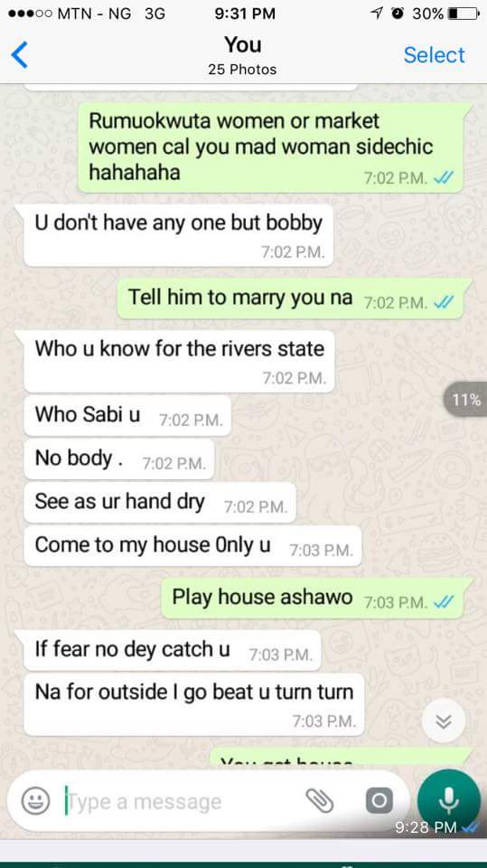Tap the '25 Photos' subtitle
Screen dimensions: 487x868
click(x=242, y=70)
